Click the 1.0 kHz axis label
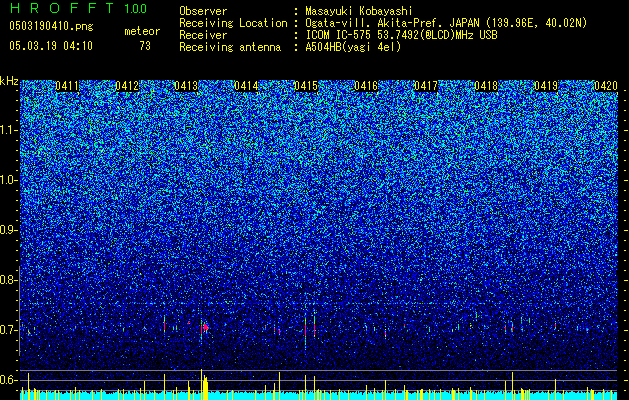The width and height of the screenshot is (629, 400). [9, 180]
